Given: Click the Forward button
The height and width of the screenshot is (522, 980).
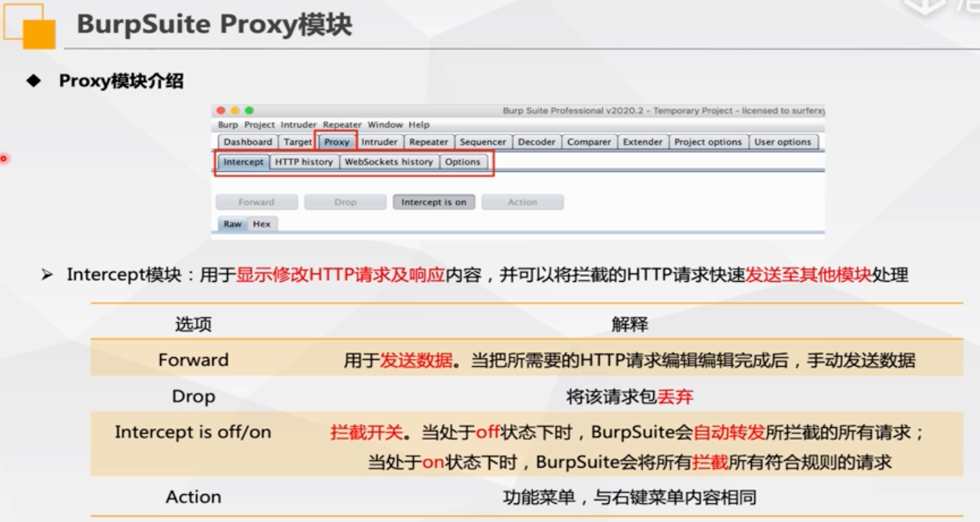Looking at the screenshot, I should [256, 203].
